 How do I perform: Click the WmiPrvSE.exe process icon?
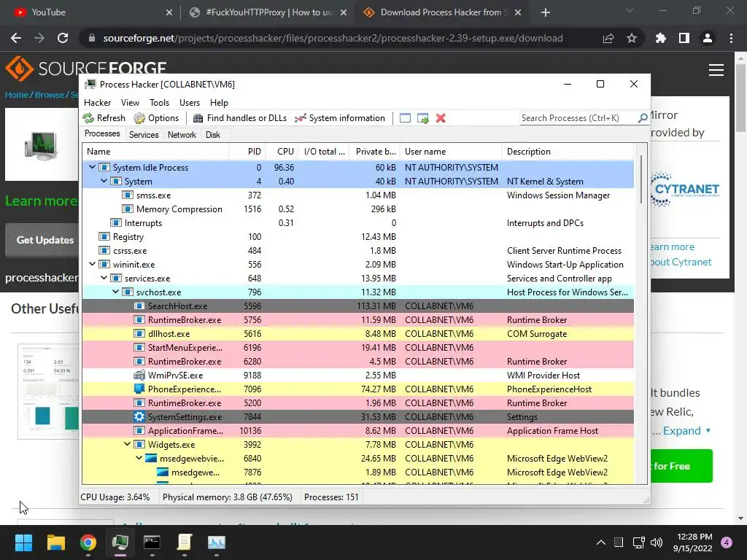[x=139, y=376]
